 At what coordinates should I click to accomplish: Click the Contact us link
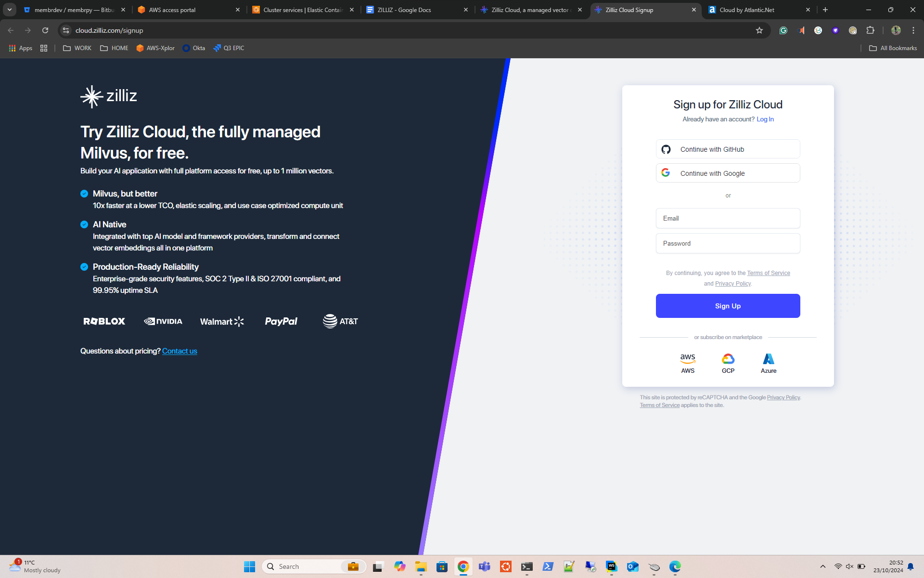tap(180, 351)
